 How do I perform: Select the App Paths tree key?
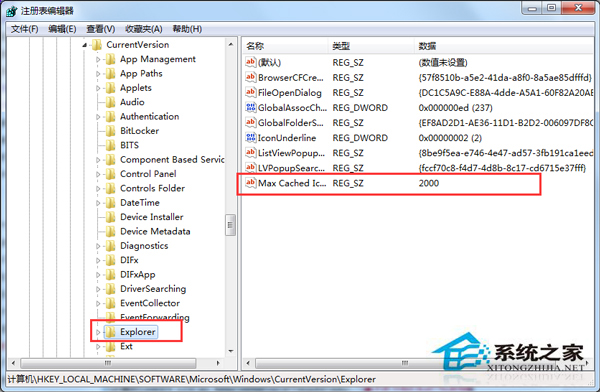[141, 74]
